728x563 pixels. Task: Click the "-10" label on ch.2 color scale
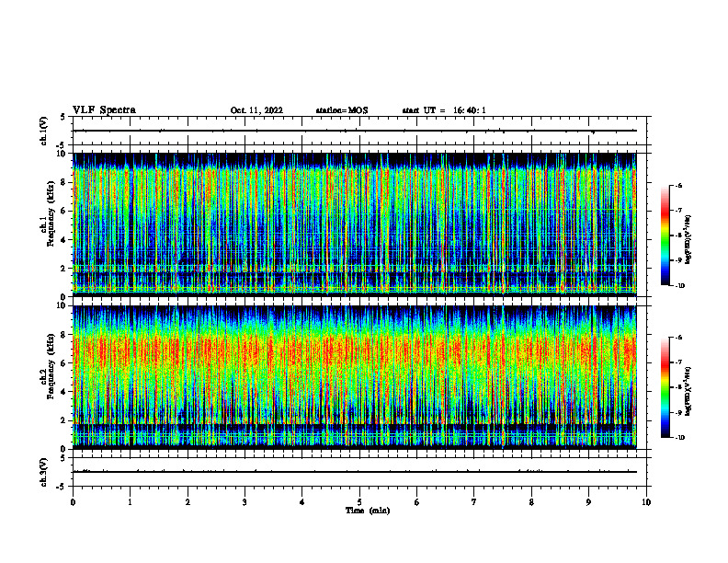pyautogui.click(x=679, y=438)
